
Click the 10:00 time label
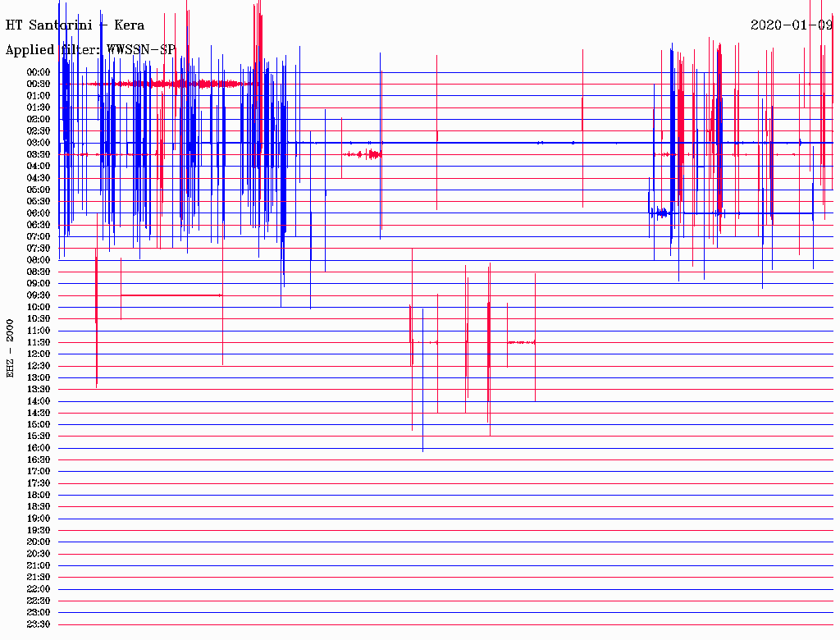point(39,307)
